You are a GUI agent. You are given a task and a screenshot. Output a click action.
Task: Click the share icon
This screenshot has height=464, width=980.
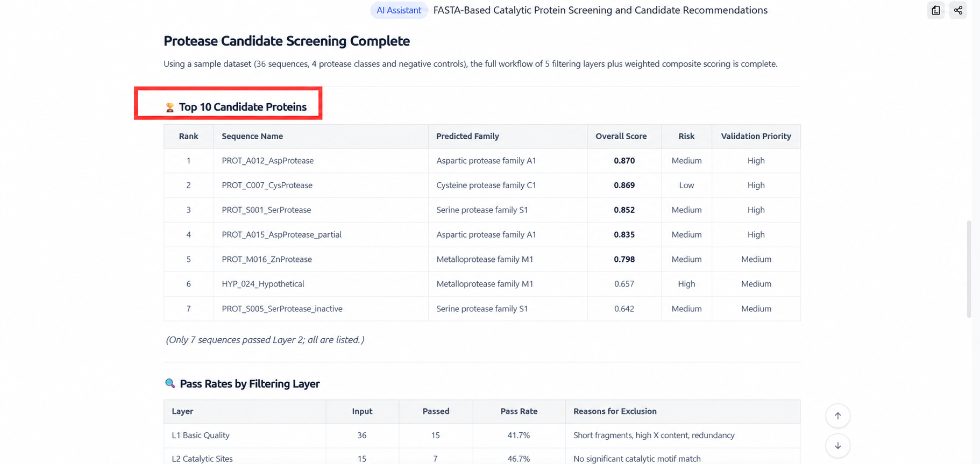point(958,10)
